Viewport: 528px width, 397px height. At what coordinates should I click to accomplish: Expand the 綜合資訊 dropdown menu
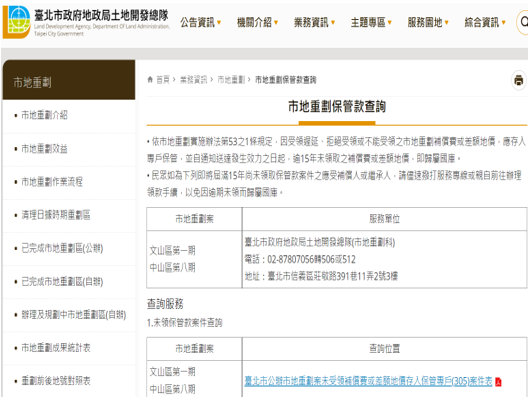click(485, 23)
